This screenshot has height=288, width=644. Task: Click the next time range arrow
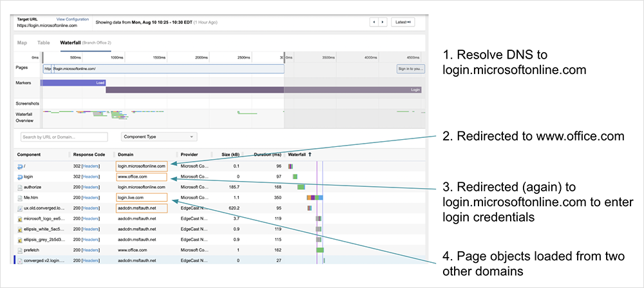[x=383, y=22]
